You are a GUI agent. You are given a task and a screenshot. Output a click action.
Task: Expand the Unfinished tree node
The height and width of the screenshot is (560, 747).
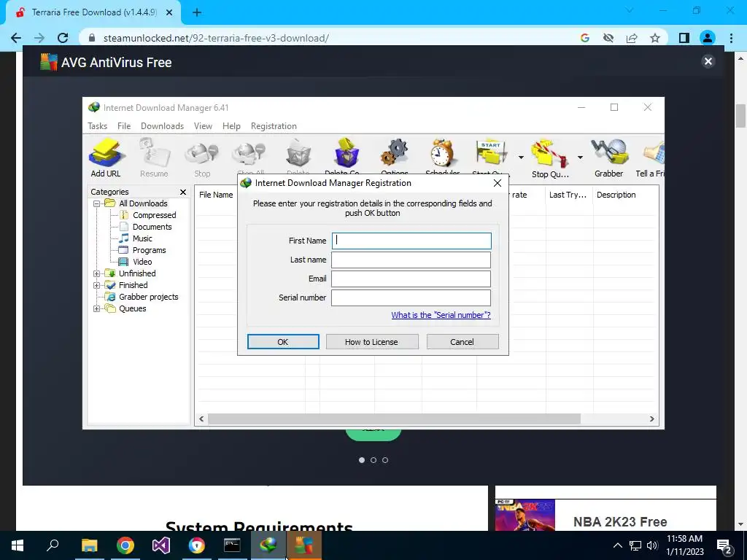pyautogui.click(x=96, y=274)
